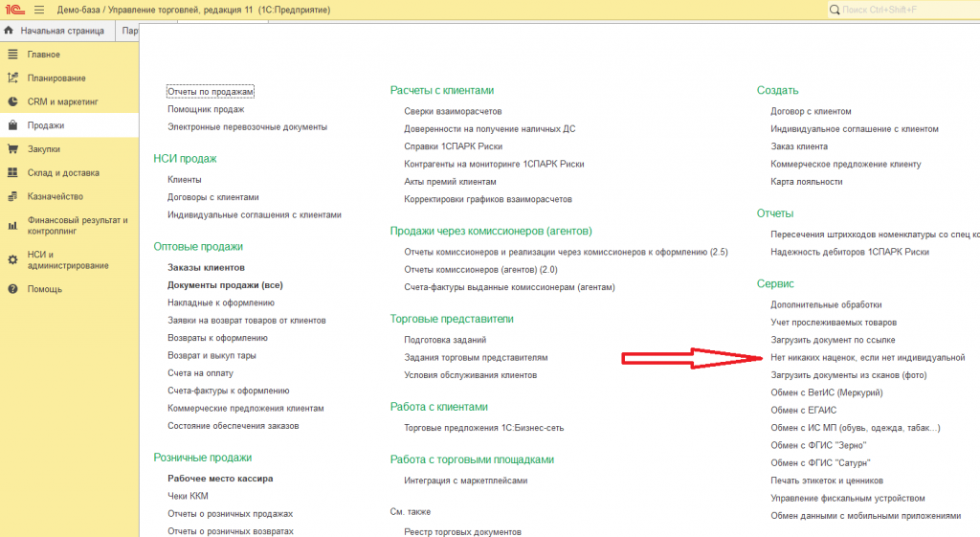Open the hamburger main menu icon

[x=39, y=10]
